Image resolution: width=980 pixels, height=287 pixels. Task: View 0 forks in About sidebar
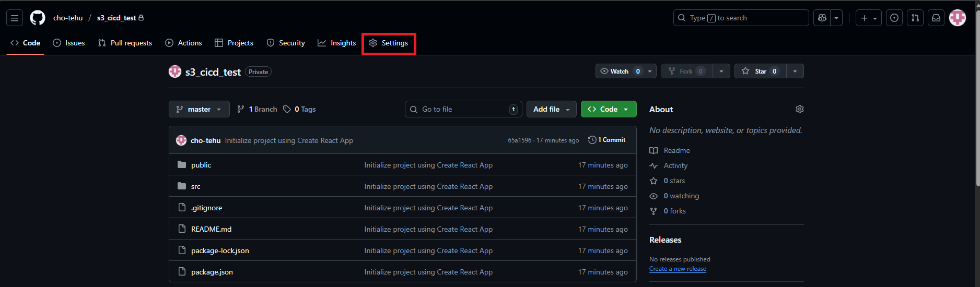[x=668, y=211]
